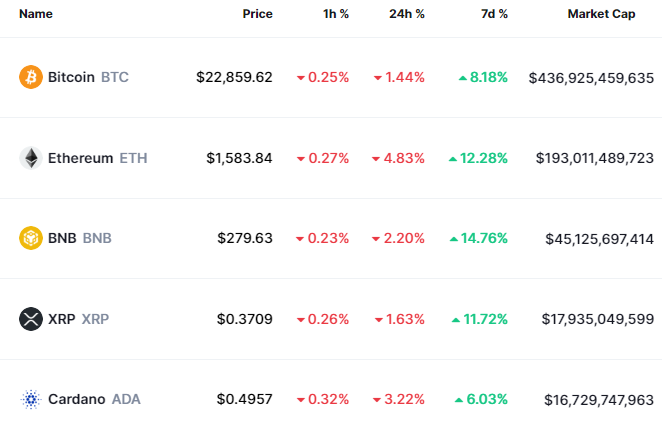Screen dimensions: 662x424
Task: Sort table by Name column header
Action: (x=36, y=15)
